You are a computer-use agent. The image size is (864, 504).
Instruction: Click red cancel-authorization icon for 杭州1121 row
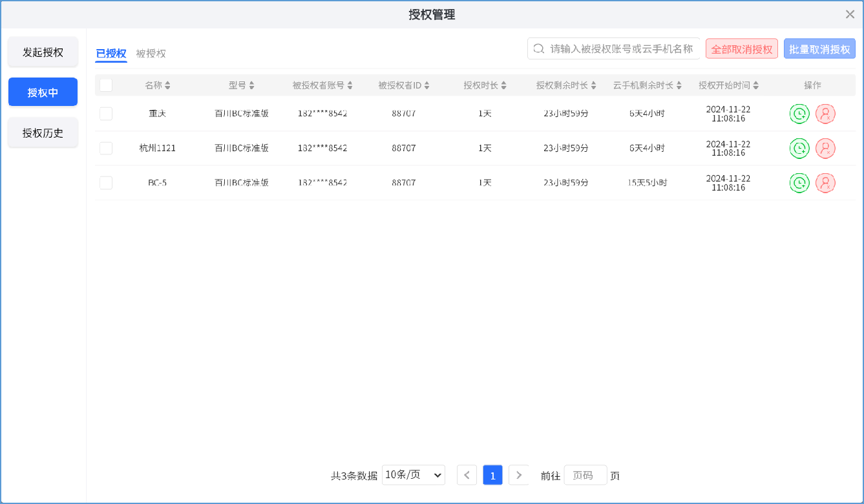(x=825, y=149)
